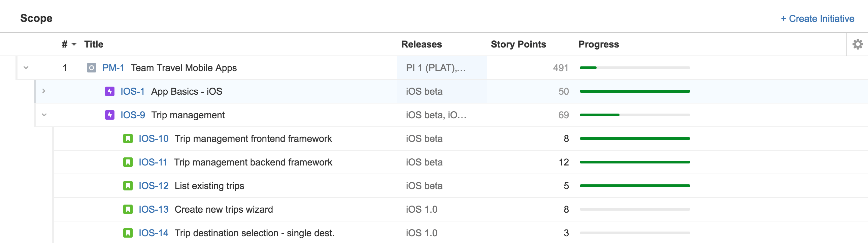Click the Create Initiative link
868x243 pixels.
(x=817, y=19)
